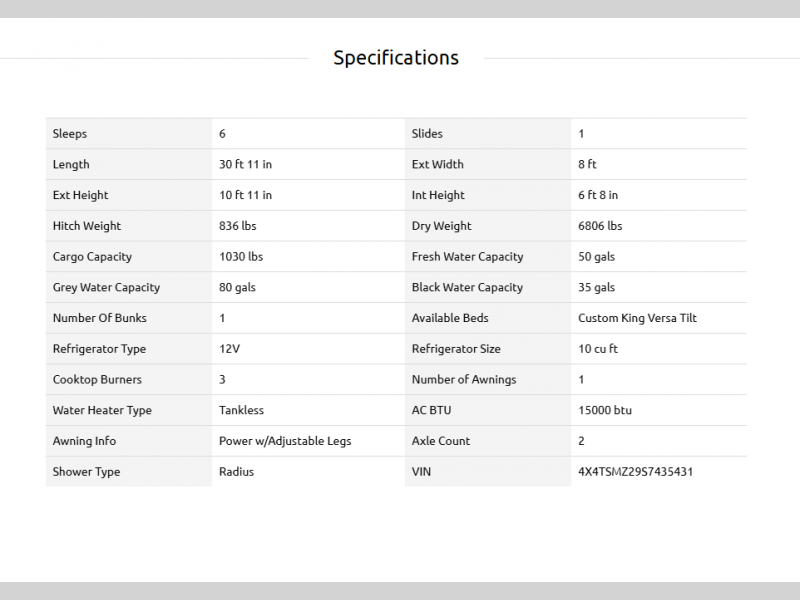Click the Black Water Capacity value 35 gals
Image resolution: width=800 pixels, height=600 pixels.
(x=596, y=288)
